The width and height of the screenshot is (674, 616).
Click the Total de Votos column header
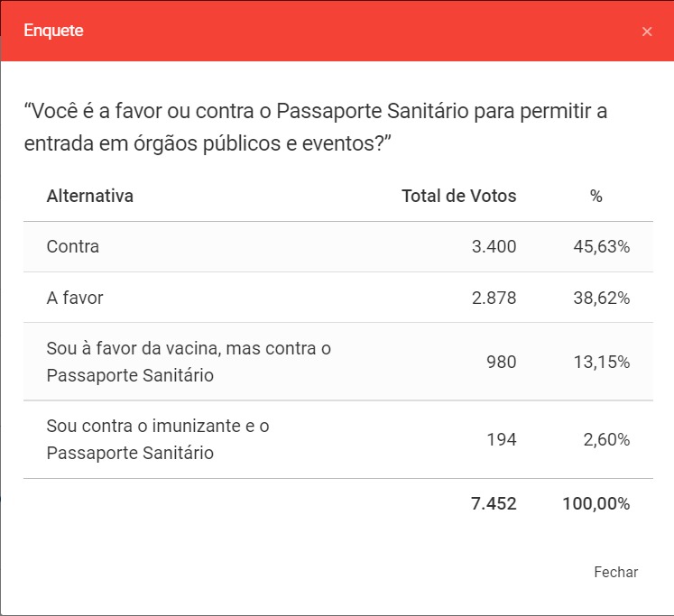pyautogui.click(x=458, y=196)
